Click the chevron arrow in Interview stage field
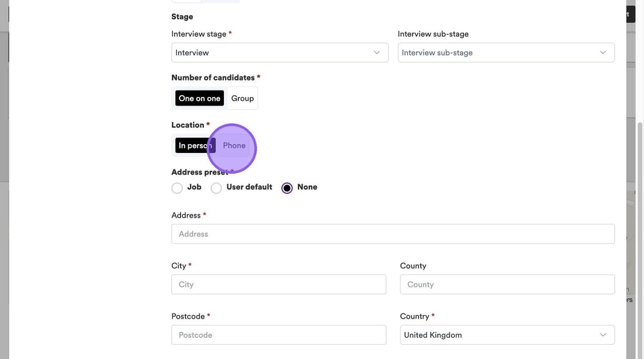This screenshot has height=359, width=644. pyautogui.click(x=377, y=53)
